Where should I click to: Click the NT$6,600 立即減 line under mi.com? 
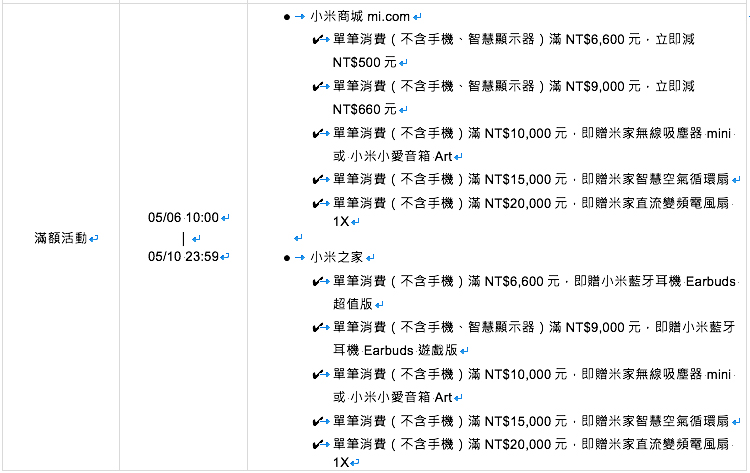[513, 39]
